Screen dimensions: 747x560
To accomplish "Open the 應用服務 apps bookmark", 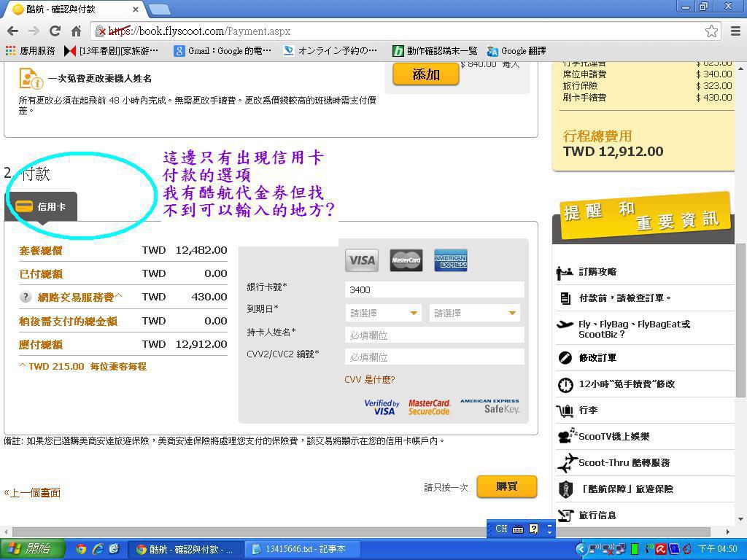I will (x=30, y=50).
